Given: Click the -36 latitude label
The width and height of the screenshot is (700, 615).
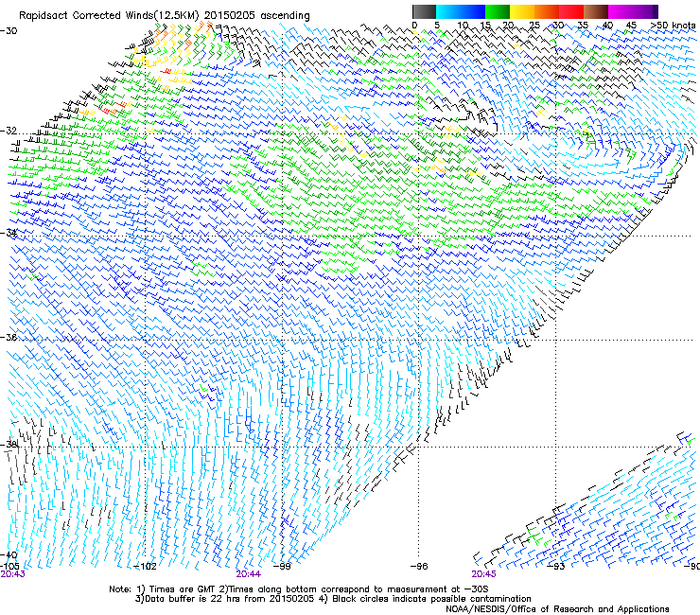Looking at the screenshot, I should click(9, 337).
